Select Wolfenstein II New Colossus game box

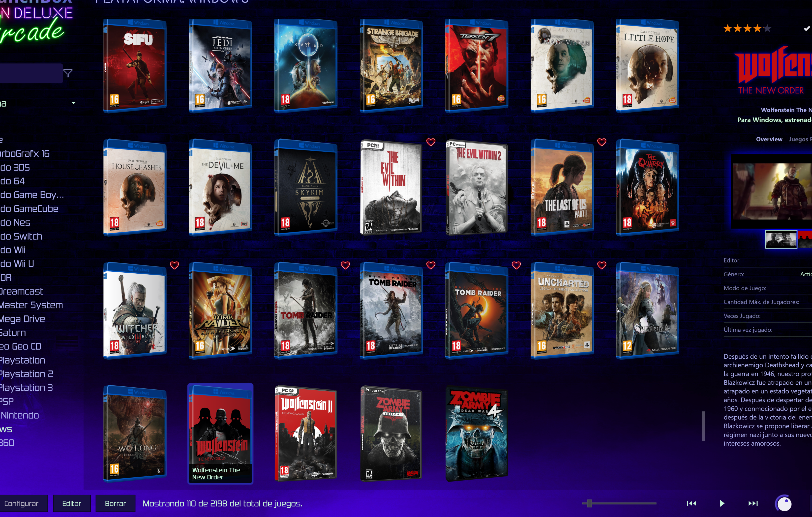pos(306,434)
